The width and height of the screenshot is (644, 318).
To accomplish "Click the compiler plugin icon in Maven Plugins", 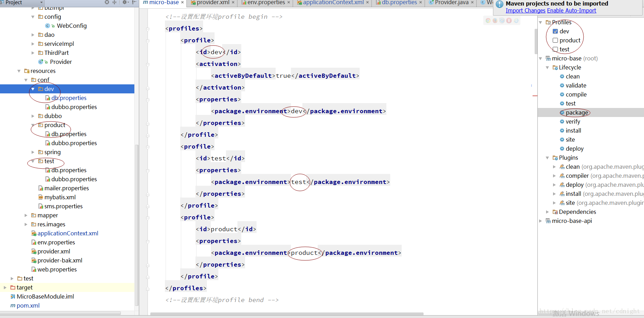I will coord(562,176).
